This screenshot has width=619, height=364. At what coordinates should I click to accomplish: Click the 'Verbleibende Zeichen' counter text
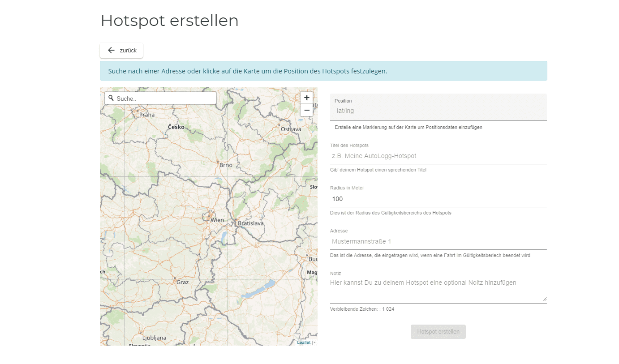[x=362, y=309]
